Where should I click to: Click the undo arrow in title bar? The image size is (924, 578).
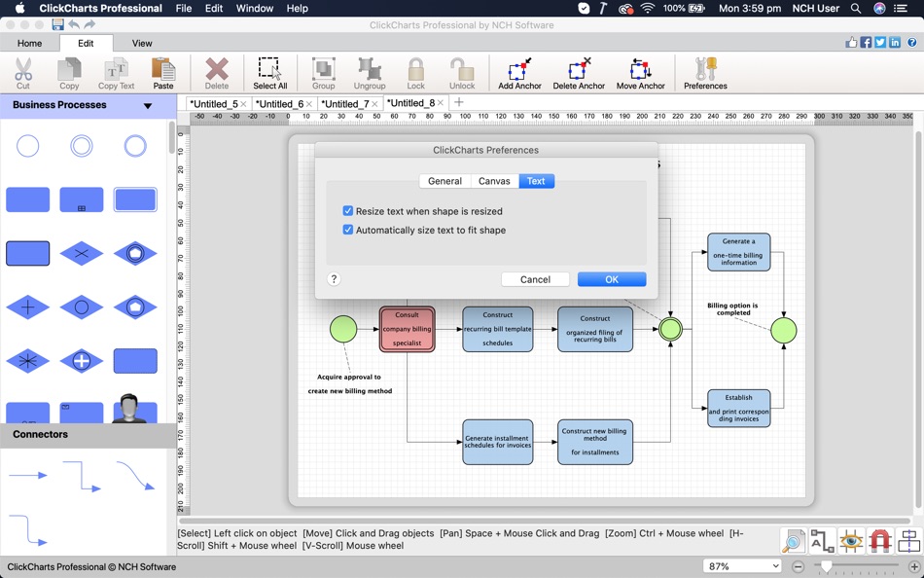click(74, 24)
